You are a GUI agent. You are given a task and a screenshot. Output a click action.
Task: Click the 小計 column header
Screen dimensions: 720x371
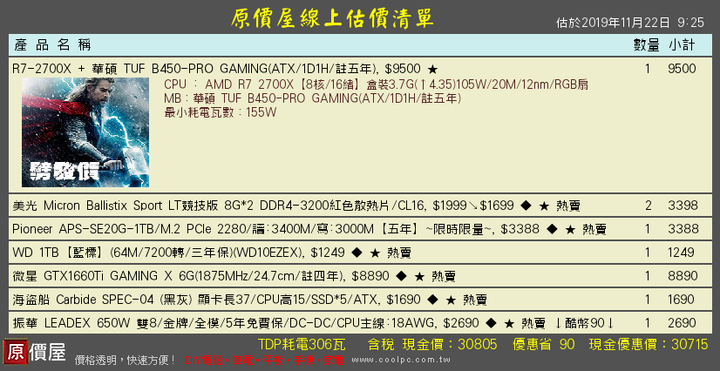[682, 45]
